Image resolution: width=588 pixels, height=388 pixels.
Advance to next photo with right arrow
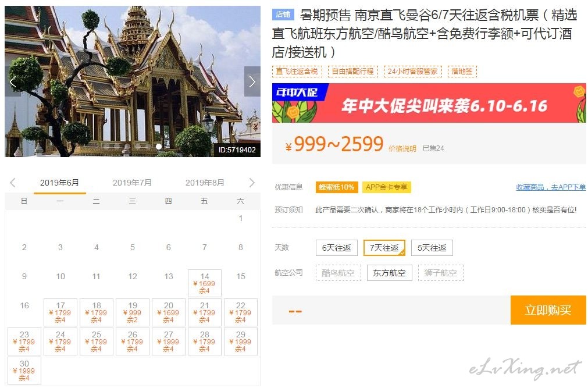pos(252,81)
